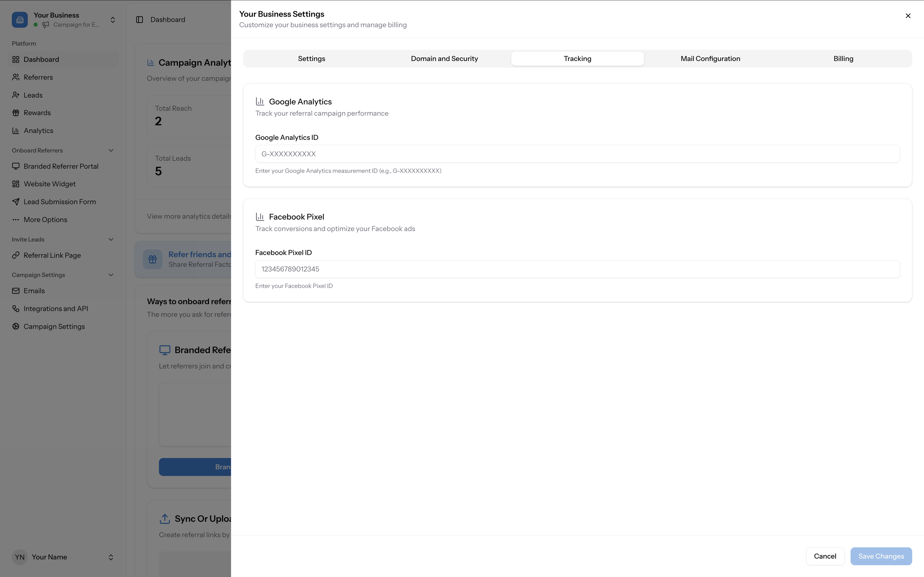Image resolution: width=924 pixels, height=577 pixels.
Task: Click the Referrers people icon in sidebar
Action: click(x=16, y=77)
